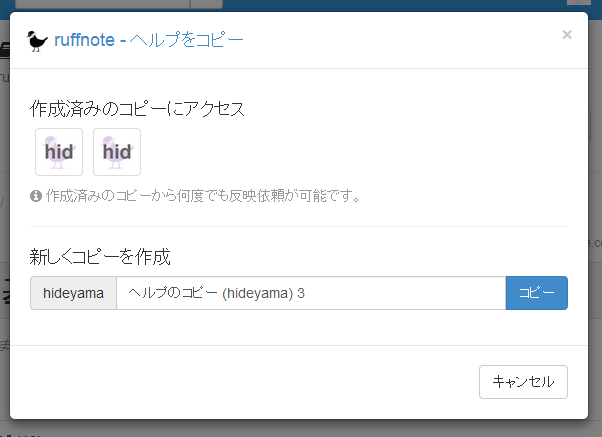
Task: Focus the copy name input field
Action: point(310,293)
